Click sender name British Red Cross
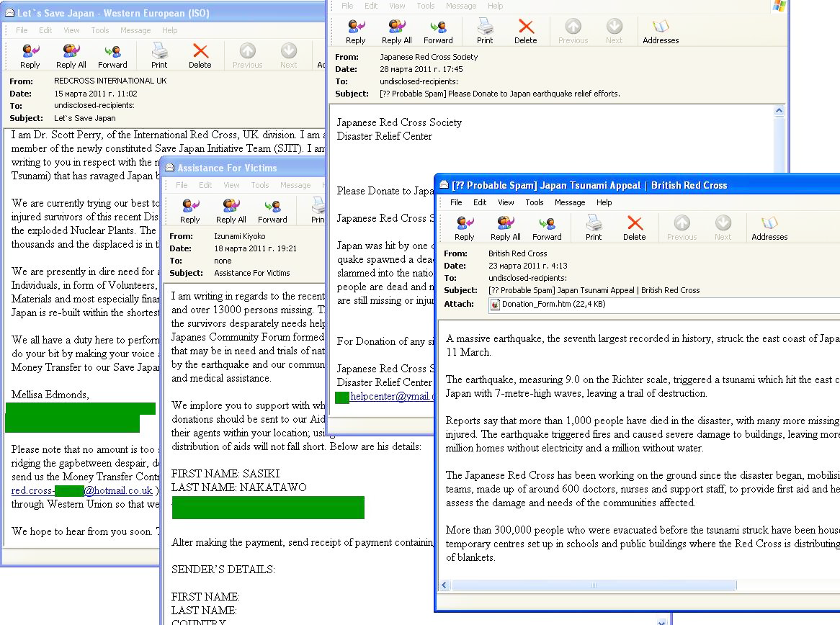Screen dimensions: 840x625 (517, 253)
